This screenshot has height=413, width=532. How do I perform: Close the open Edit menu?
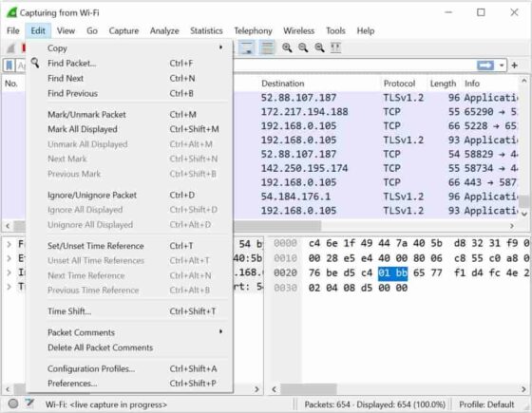point(38,30)
